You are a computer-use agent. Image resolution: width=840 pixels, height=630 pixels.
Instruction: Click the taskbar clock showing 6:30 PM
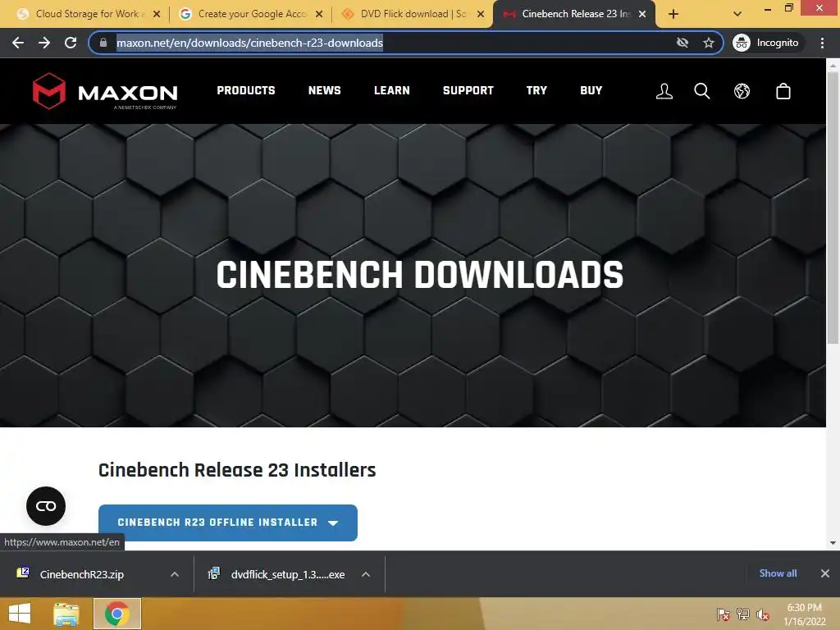804,614
